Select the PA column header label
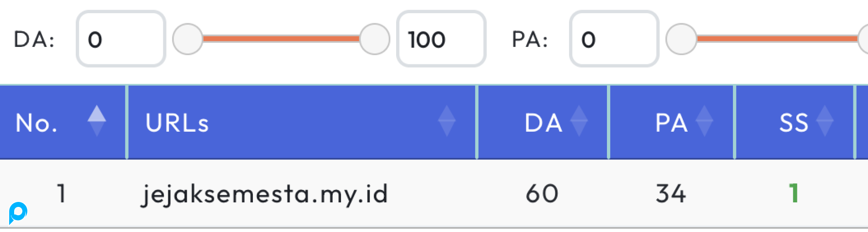The width and height of the screenshot is (868, 232). [x=671, y=123]
